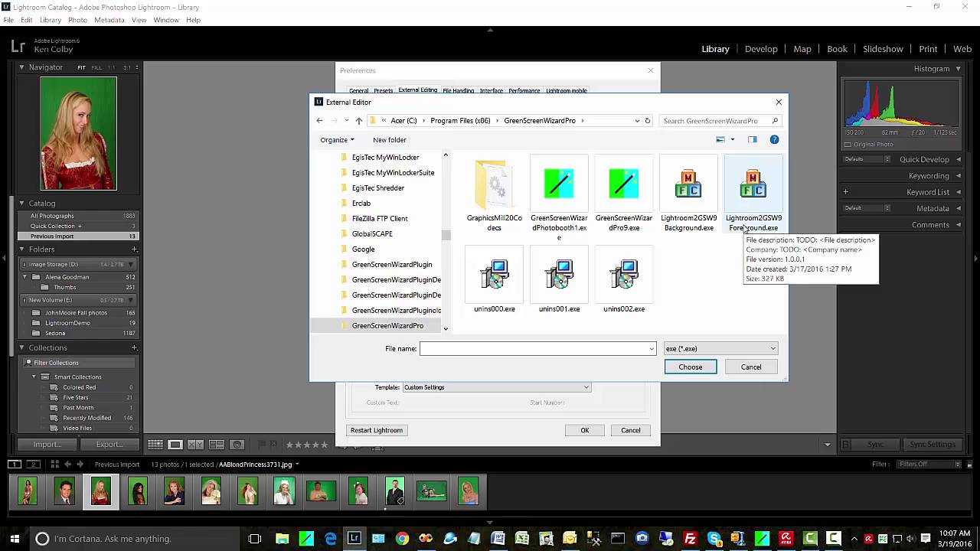980x551 pixels.
Task: Switch to Compare XY view in toolbar
Action: tap(196, 445)
